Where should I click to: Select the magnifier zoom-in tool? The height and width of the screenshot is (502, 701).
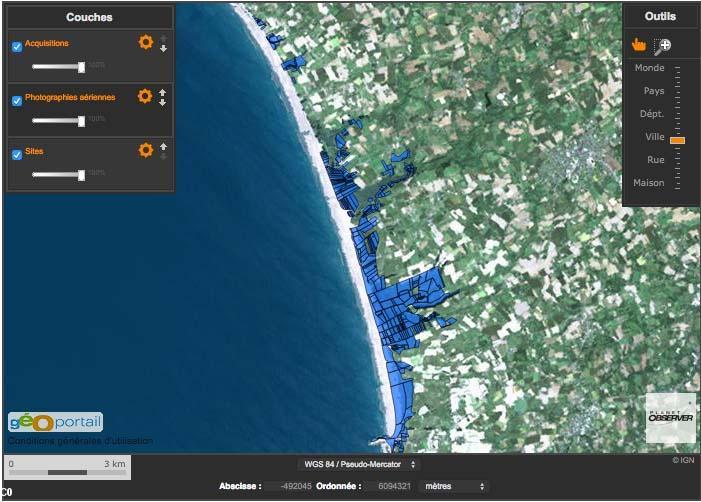[662, 45]
